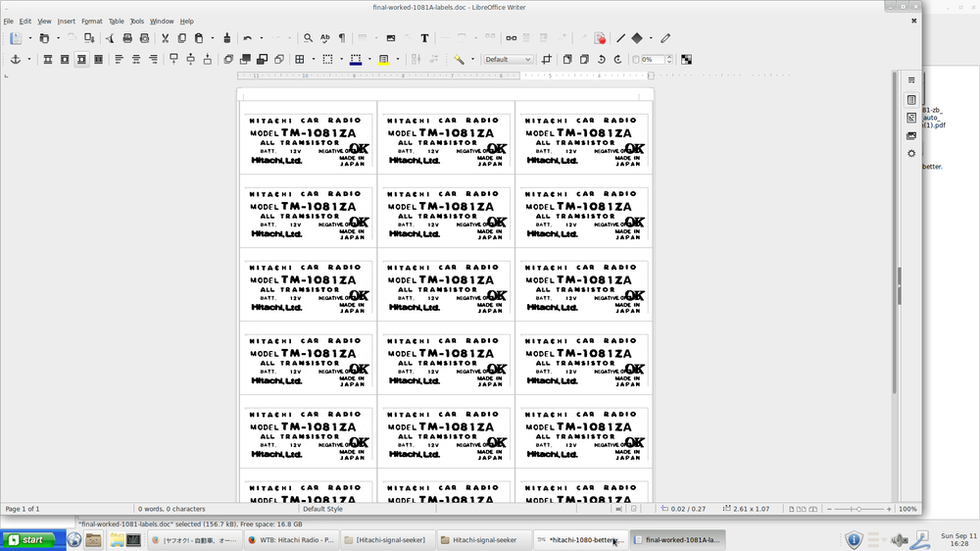Click the Basic Shapes diamond icon

(637, 38)
